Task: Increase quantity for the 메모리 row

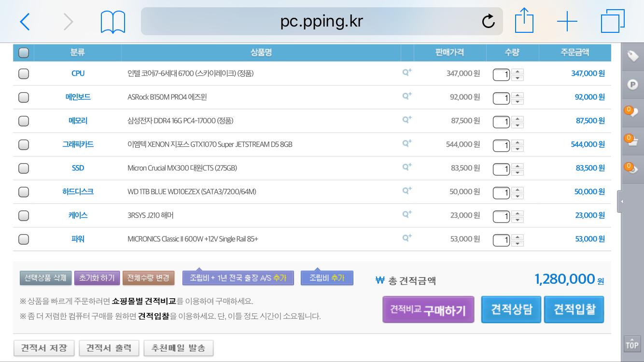Action: coord(518,119)
